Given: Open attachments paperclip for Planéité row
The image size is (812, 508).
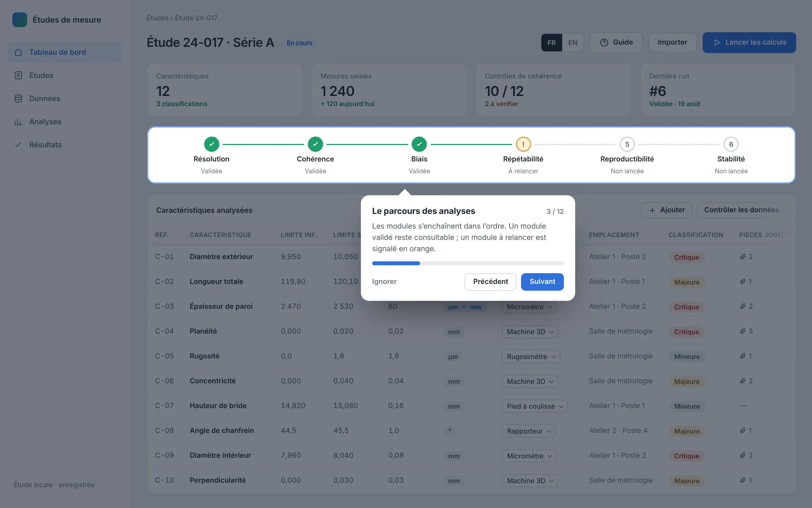Looking at the screenshot, I should click(x=743, y=331).
